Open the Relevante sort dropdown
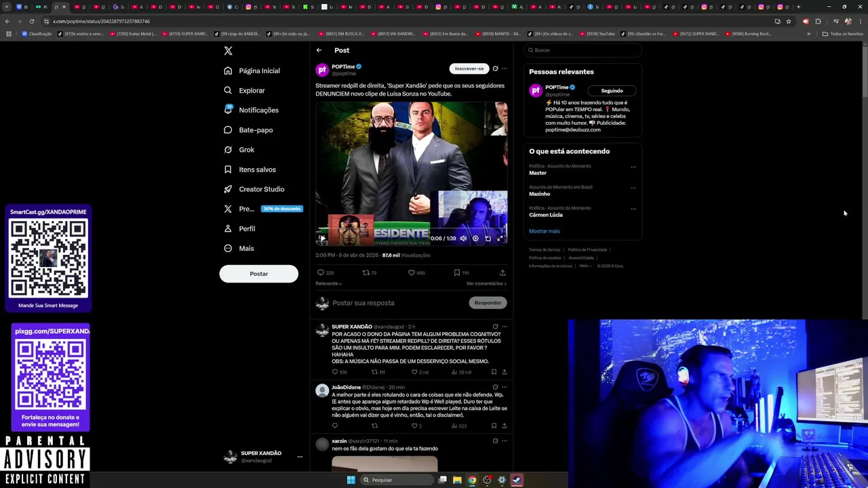This screenshot has width=868, height=488. click(328, 283)
